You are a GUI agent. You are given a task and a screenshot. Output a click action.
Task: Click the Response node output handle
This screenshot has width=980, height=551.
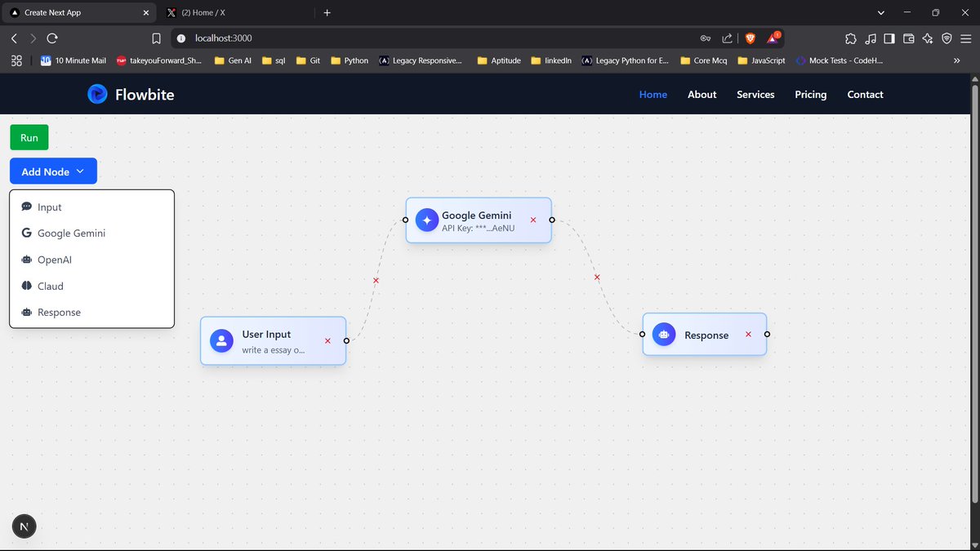[767, 334]
